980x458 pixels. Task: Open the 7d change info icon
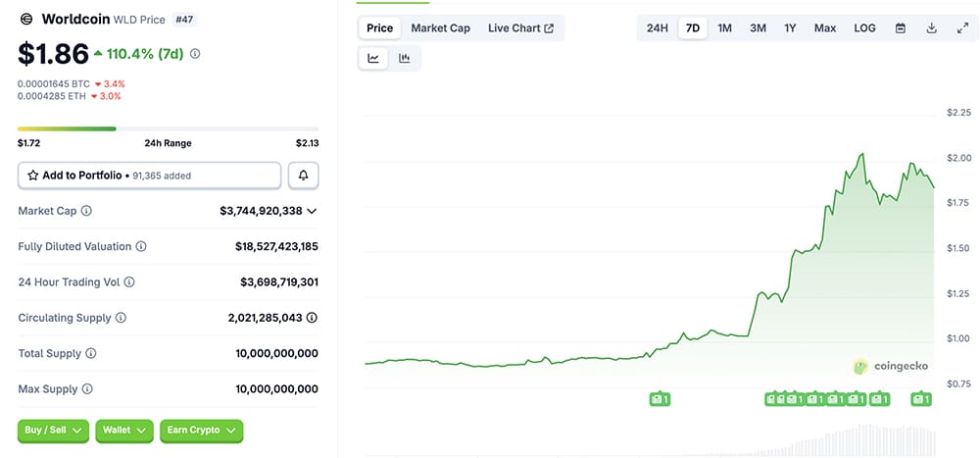point(195,55)
